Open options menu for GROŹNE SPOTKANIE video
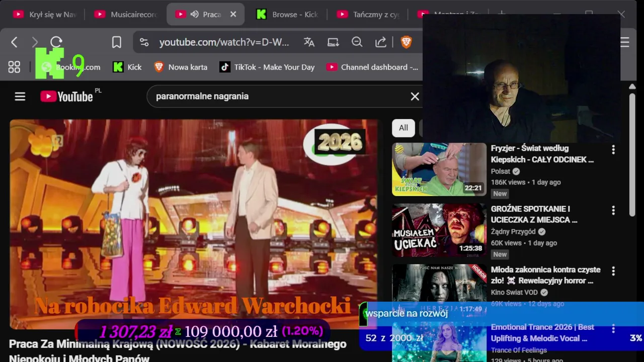Screen dimensions: 644x362 [x=613, y=210]
